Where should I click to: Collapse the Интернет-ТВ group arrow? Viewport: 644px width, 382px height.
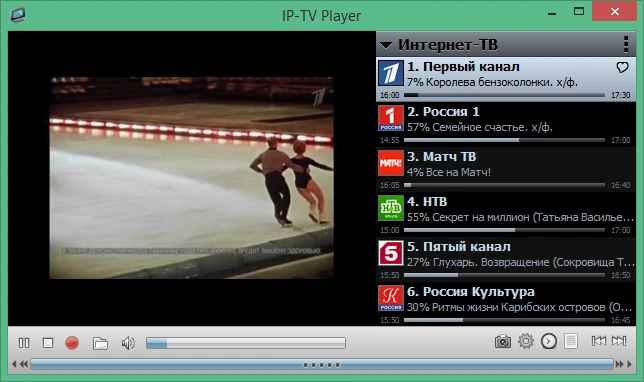[386, 45]
